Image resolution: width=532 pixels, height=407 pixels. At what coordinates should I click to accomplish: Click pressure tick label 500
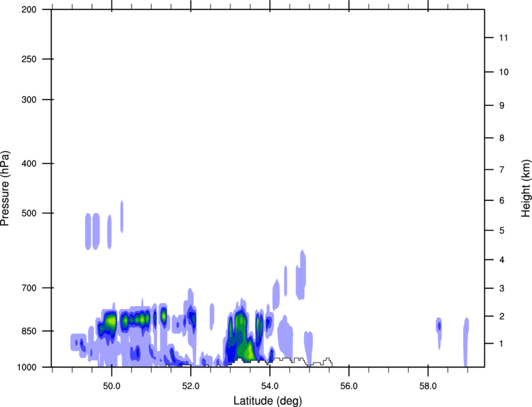pos(29,213)
